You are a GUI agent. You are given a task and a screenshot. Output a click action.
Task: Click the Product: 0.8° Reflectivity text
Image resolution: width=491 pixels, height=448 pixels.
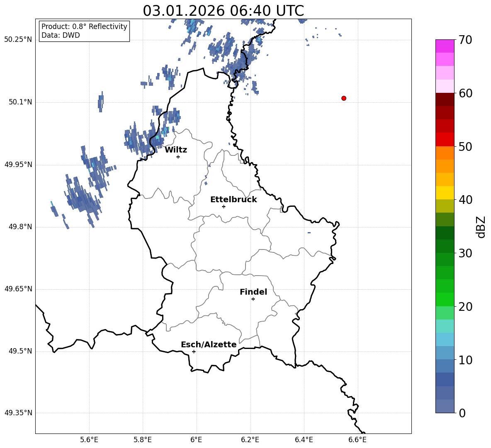(84, 27)
